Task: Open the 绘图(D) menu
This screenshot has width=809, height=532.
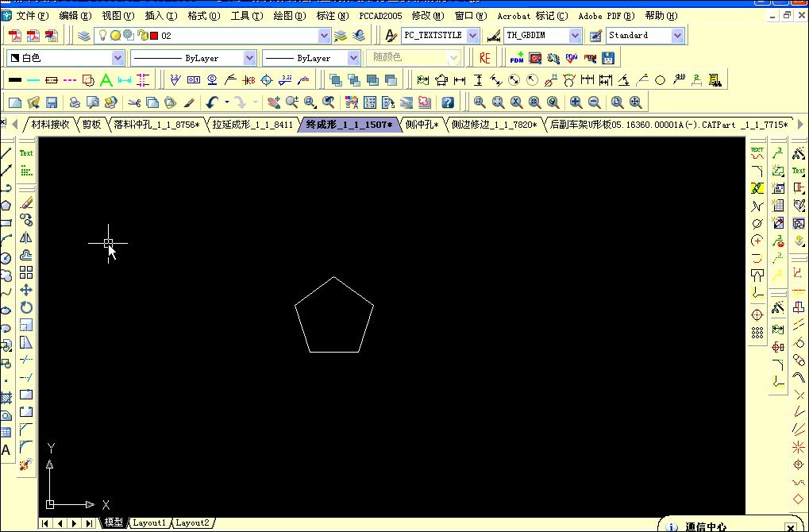Action: click(289, 15)
